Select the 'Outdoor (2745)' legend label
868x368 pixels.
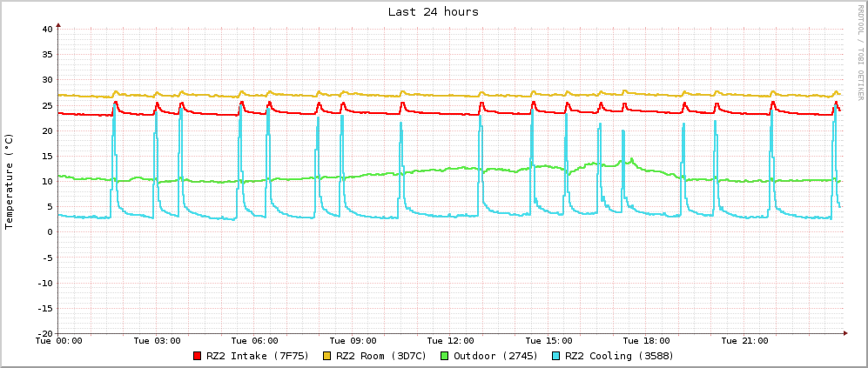click(496, 357)
